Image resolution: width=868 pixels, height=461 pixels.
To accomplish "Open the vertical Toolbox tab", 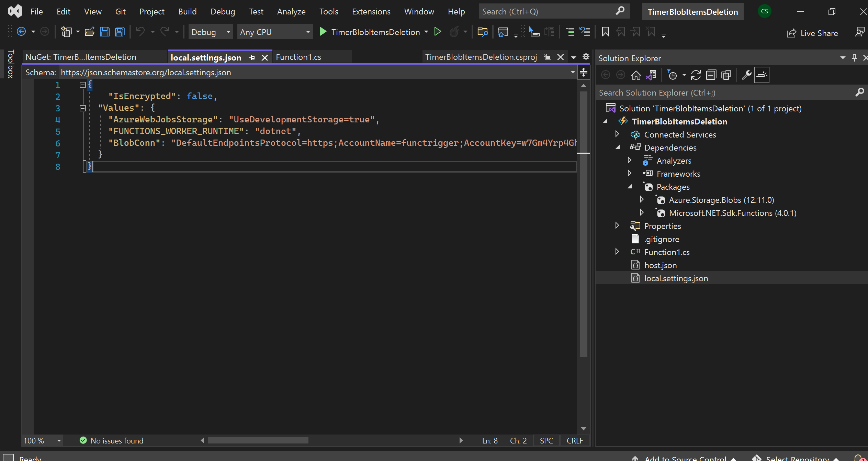I will point(11,64).
